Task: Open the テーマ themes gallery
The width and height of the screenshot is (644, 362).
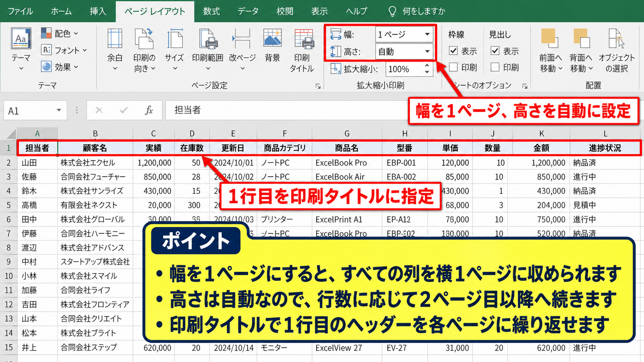Action: click(21, 49)
